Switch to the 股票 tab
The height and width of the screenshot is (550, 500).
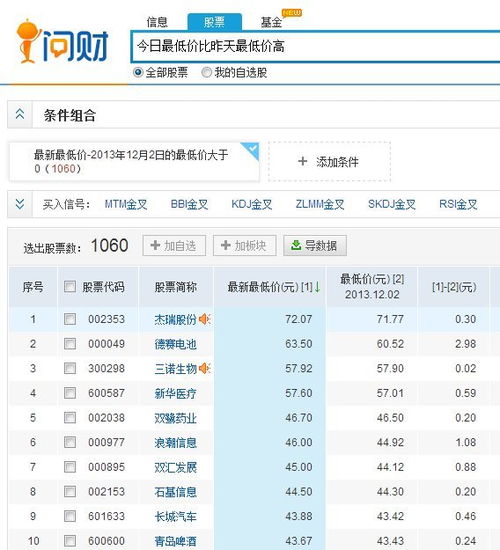tap(214, 22)
